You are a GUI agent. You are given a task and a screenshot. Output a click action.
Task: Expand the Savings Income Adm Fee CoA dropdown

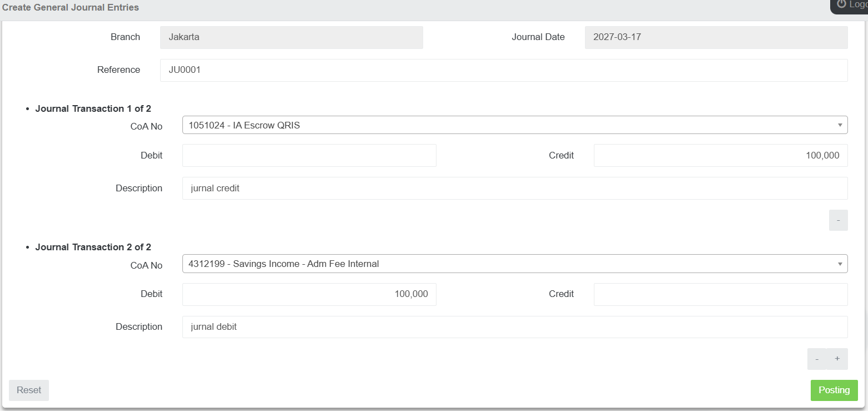click(x=514, y=264)
